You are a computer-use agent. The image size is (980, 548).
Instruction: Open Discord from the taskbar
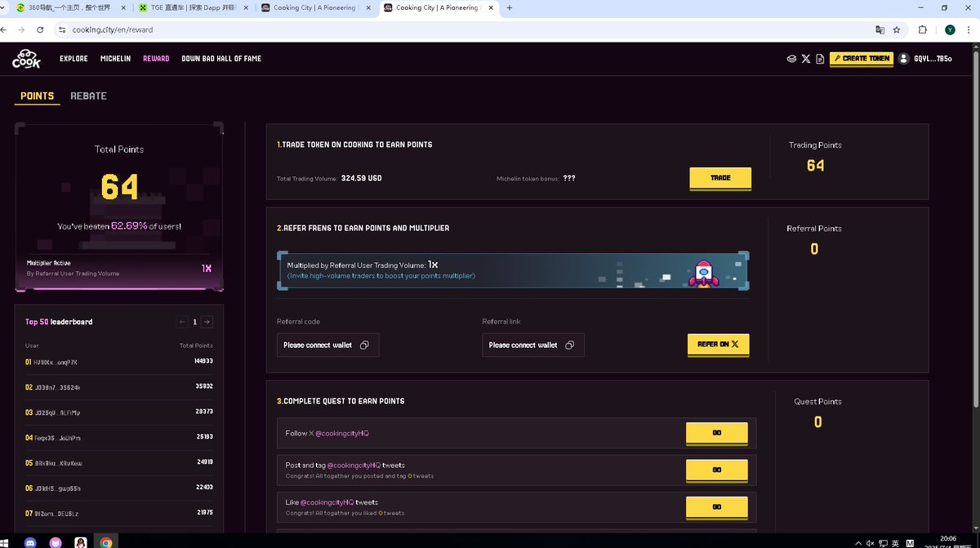coord(30,541)
